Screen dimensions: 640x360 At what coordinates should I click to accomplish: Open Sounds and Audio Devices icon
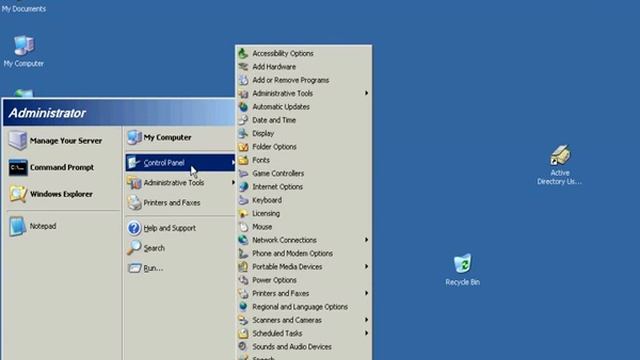(x=243, y=347)
